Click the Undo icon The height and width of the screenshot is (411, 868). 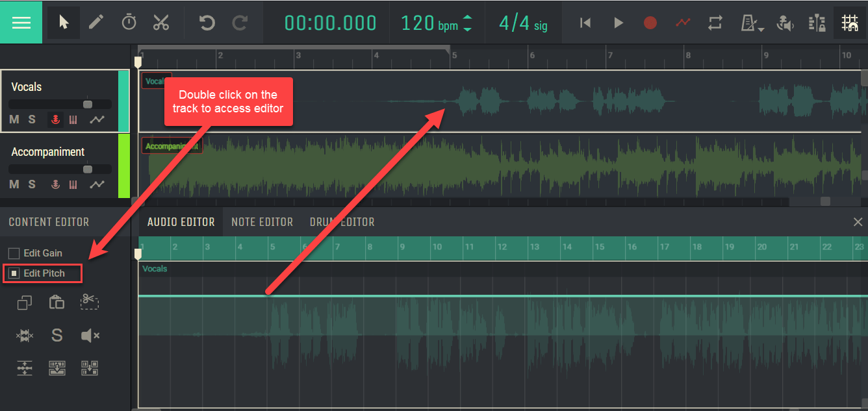click(x=207, y=22)
